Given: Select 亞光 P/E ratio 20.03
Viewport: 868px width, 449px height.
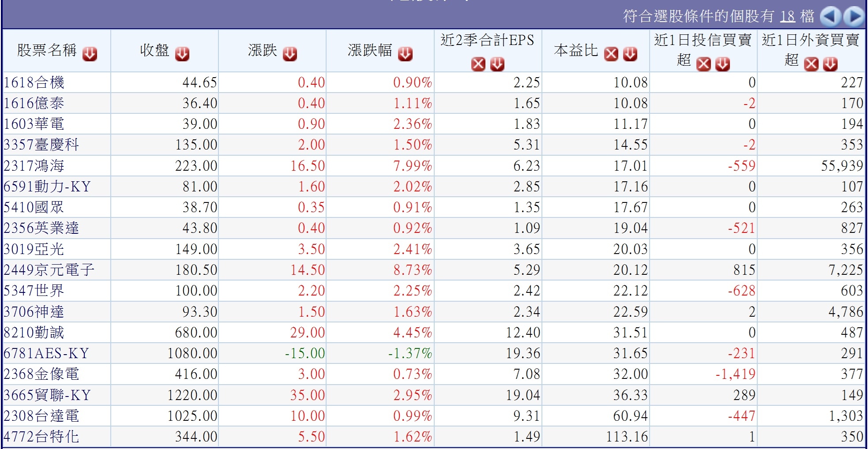Looking at the screenshot, I should pyautogui.click(x=631, y=249).
